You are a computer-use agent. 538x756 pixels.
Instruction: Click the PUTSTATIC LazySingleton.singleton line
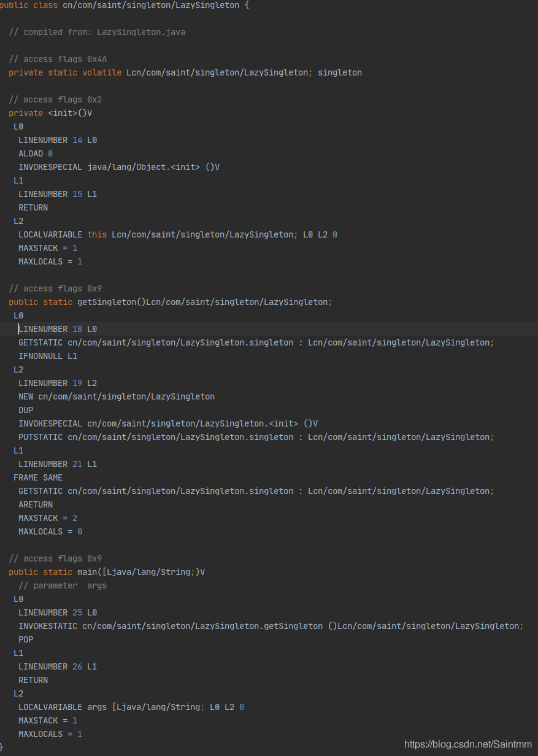coord(256,437)
